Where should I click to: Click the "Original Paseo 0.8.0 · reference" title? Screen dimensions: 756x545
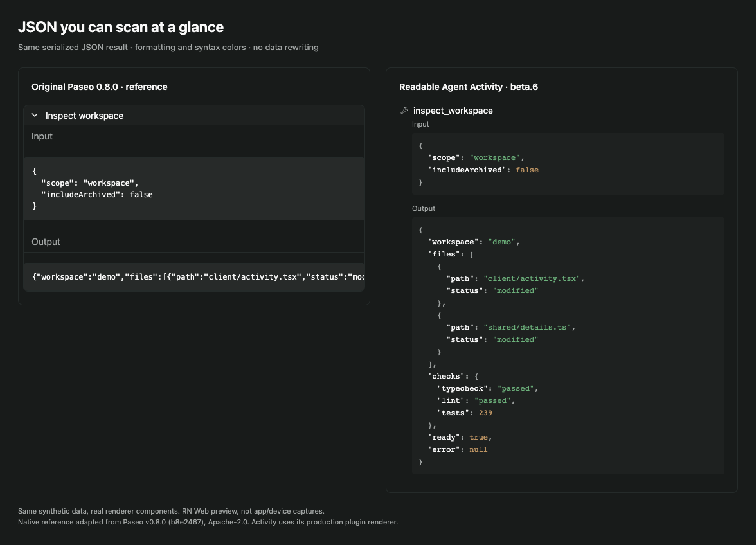[x=99, y=87]
